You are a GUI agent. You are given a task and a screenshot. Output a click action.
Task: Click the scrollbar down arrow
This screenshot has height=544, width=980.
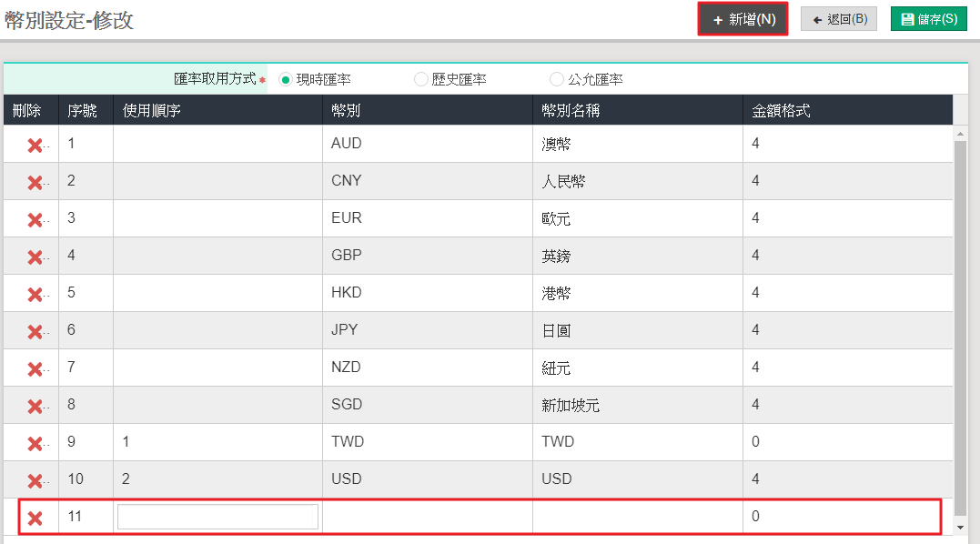[961, 528]
